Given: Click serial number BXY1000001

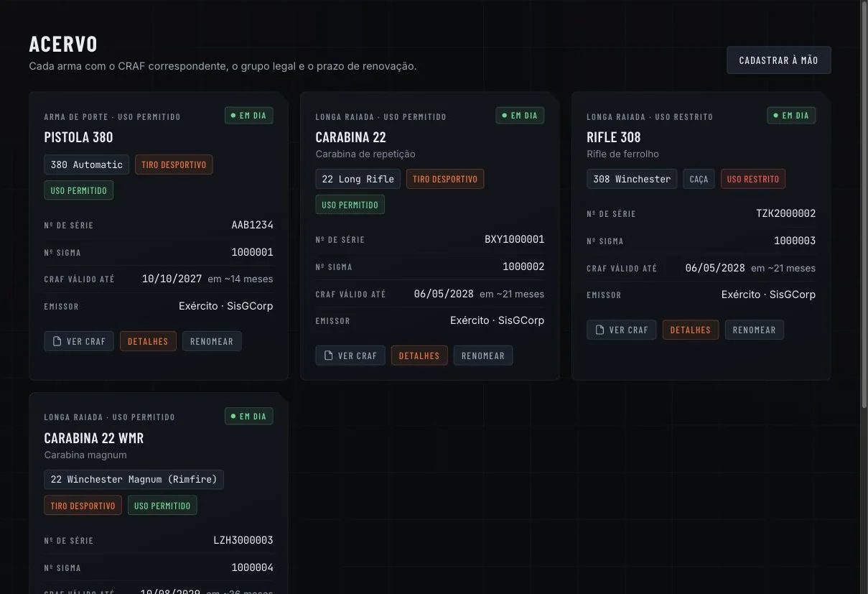Looking at the screenshot, I should [515, 239].
